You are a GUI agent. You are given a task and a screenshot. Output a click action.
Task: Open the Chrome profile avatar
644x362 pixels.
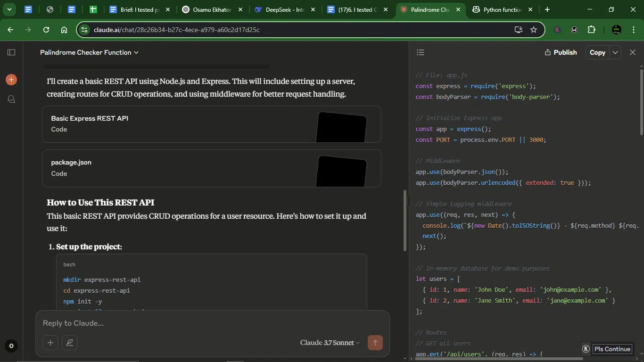pyautogui.click(x=616, y=30)
